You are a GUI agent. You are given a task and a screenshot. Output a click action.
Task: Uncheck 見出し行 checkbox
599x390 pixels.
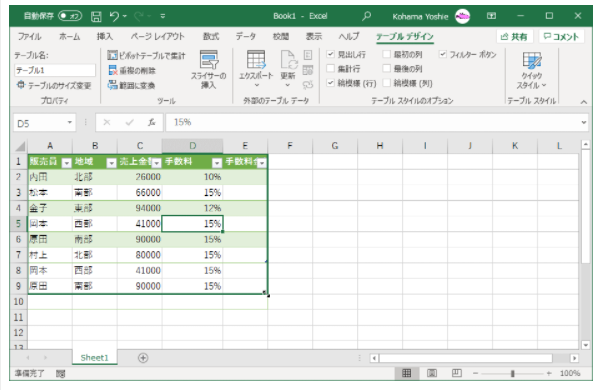point(330,54)
